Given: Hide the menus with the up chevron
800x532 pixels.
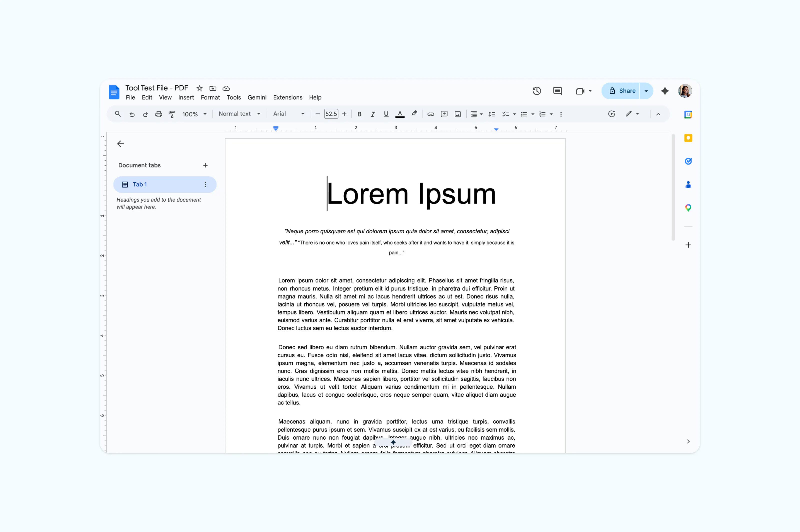Looking at the screenshot, I should tap(658, 114).
